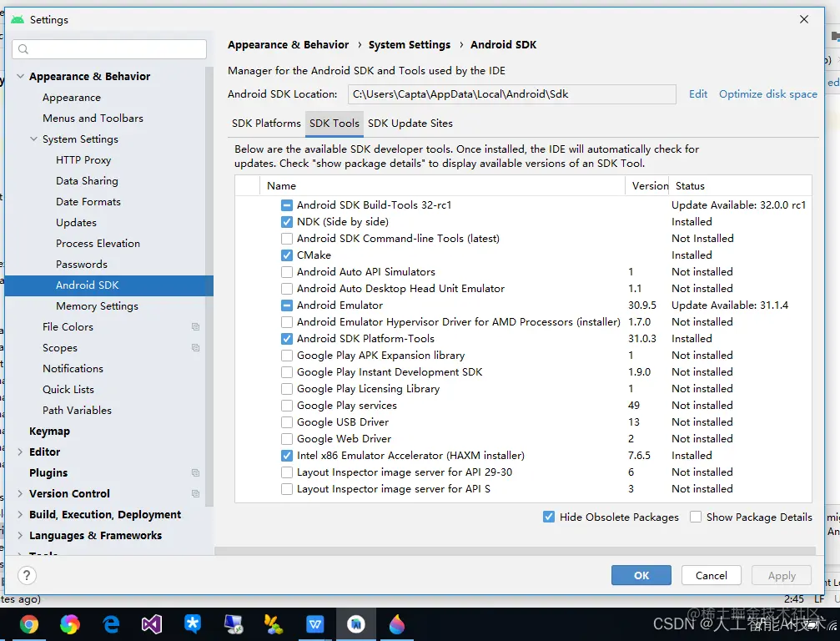Open the SDK Update Sites tab
Viewport: 840px width, 641px height.
click(x=410, y=124)
